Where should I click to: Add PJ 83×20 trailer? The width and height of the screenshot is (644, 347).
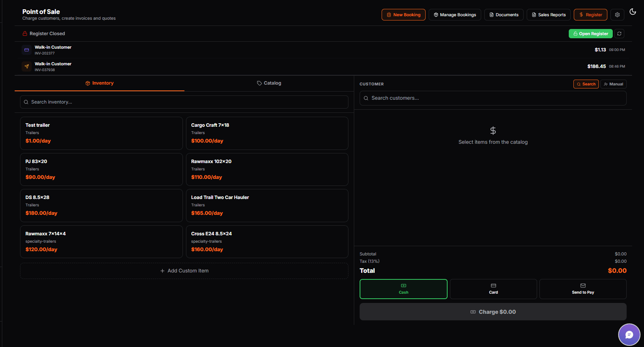click(x=101, y=169)
